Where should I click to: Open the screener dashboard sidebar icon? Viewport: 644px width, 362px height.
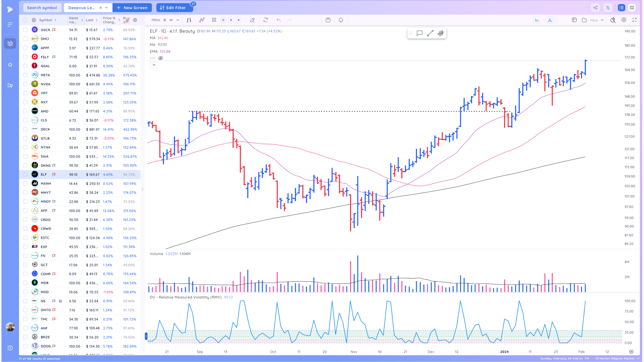tap(10, 43)
